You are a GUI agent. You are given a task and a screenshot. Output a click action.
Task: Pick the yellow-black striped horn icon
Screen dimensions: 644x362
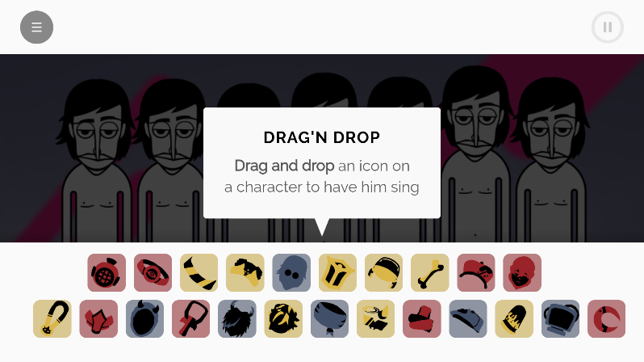pos(199,273)
